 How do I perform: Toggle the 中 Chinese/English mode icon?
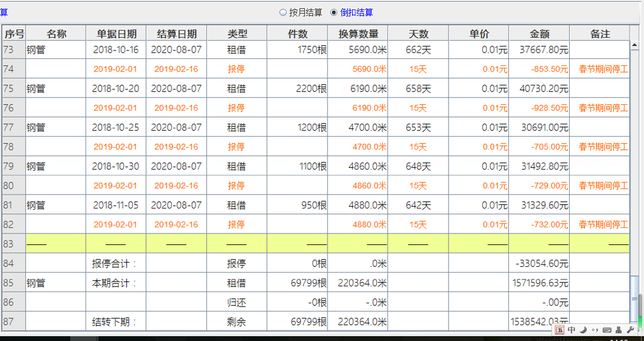(x=572, y=330)
